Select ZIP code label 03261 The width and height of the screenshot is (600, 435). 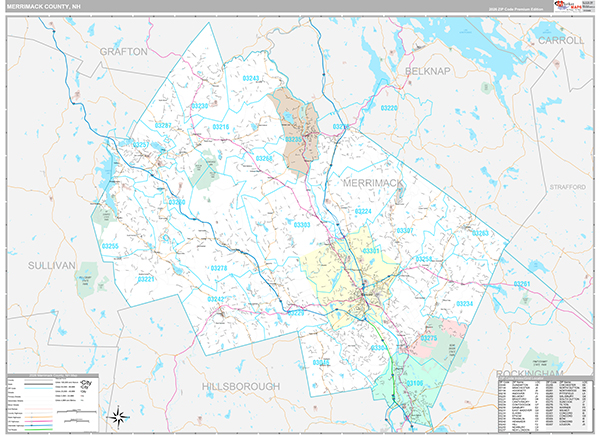522,283
